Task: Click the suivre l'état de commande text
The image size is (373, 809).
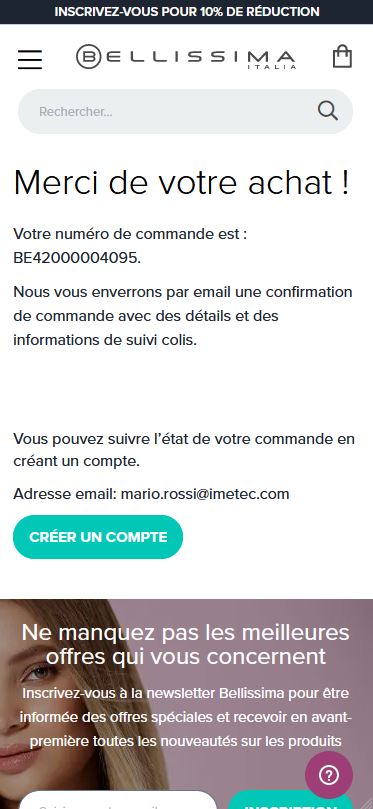Action: 184,450
